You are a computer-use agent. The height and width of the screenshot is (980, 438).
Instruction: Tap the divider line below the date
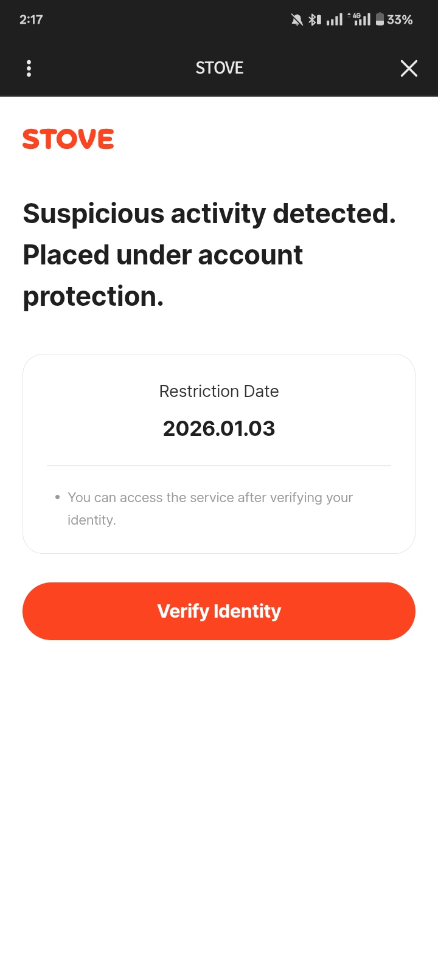coord(219,466)
